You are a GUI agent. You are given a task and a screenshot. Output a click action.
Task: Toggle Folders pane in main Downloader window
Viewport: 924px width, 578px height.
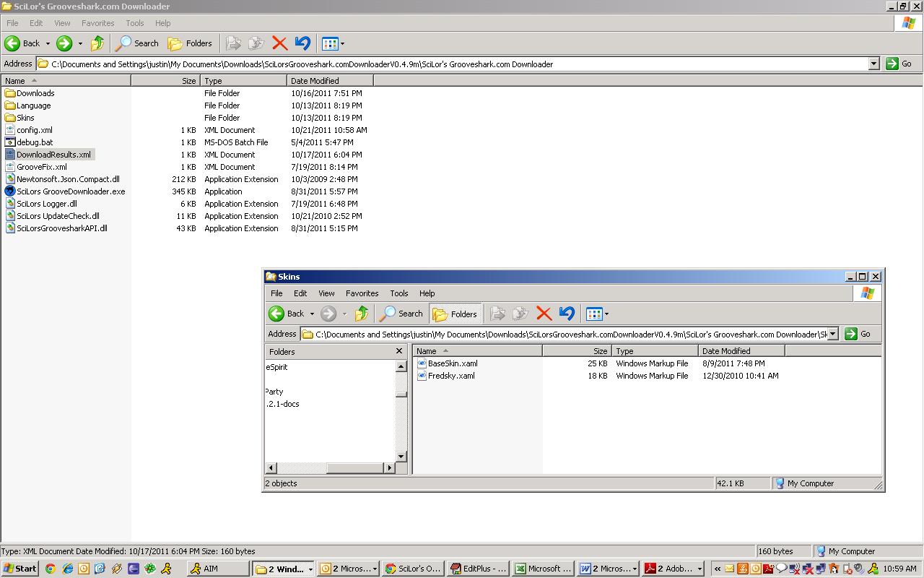pos(190,43)
